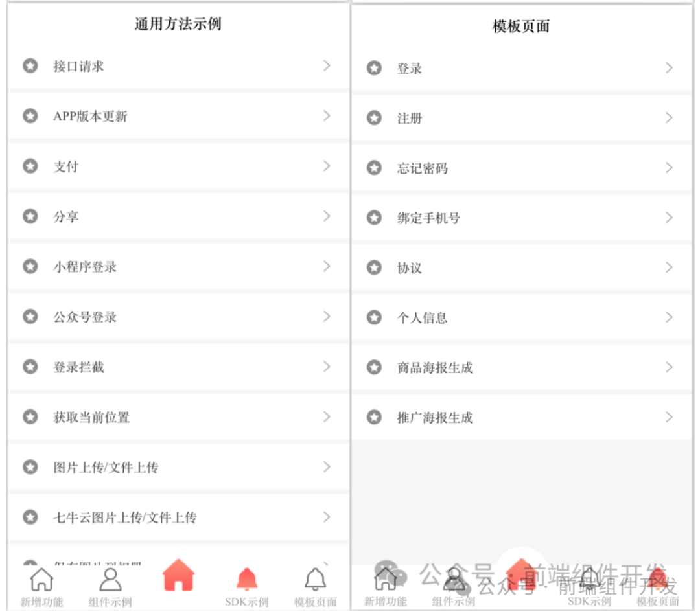Viewport: 700px width, 614px height.
Task: Select the 推广海报生成 list label
Action: click(x=436, y=418)
